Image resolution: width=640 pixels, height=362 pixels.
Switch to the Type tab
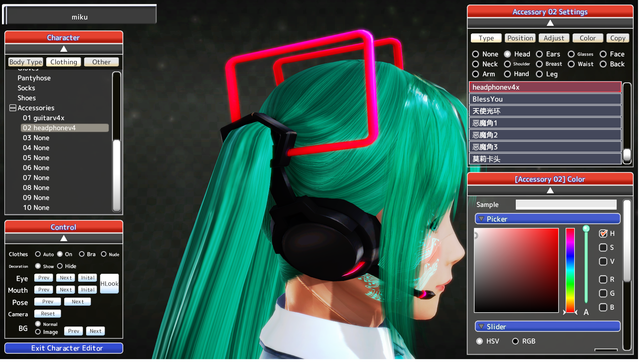pos(486,38)
